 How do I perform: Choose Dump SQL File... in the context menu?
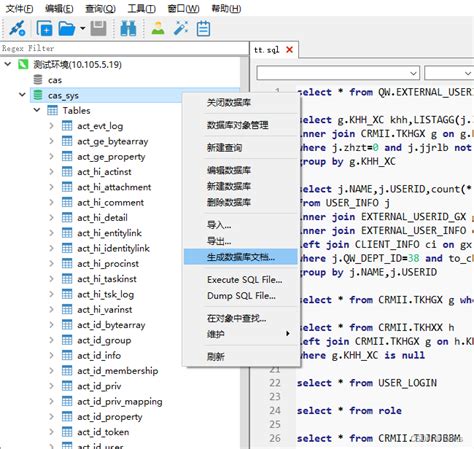[241, 296]
